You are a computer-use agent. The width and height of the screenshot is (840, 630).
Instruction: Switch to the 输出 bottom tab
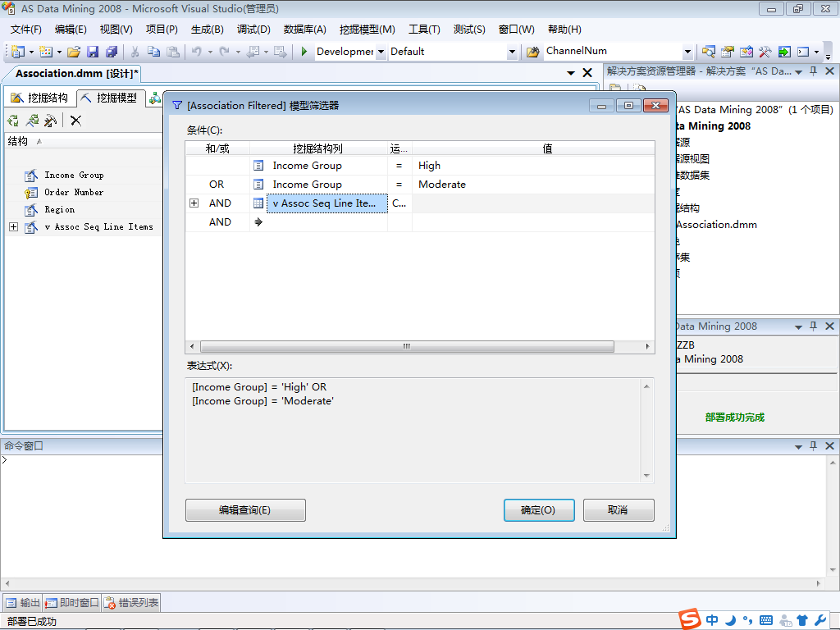(x=23, y=603)
